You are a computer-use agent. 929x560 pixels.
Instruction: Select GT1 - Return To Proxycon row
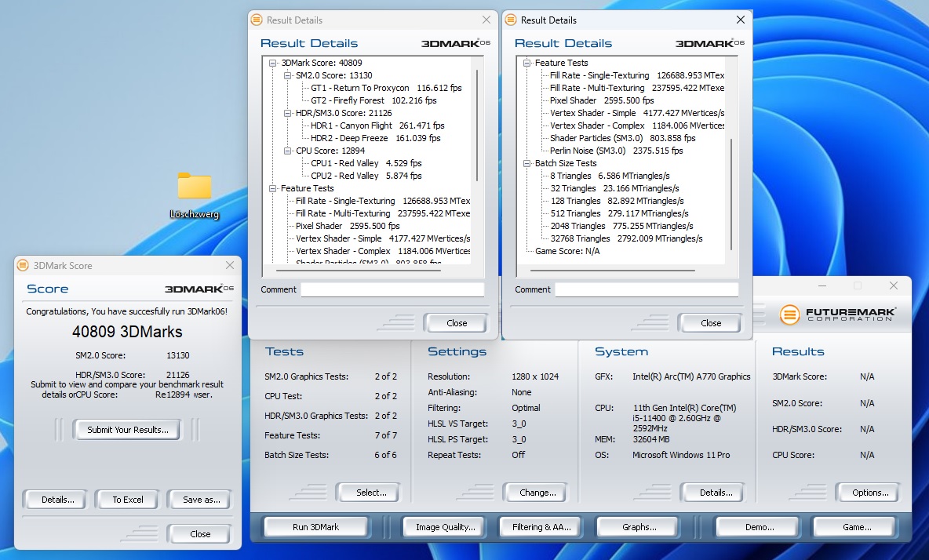[x=386, y=88]
